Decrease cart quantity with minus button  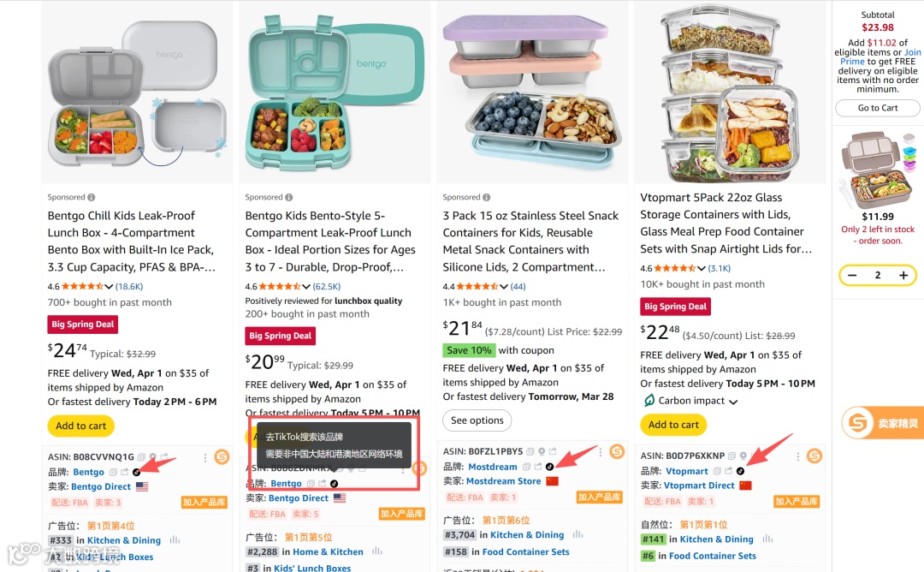click(851, 275)
